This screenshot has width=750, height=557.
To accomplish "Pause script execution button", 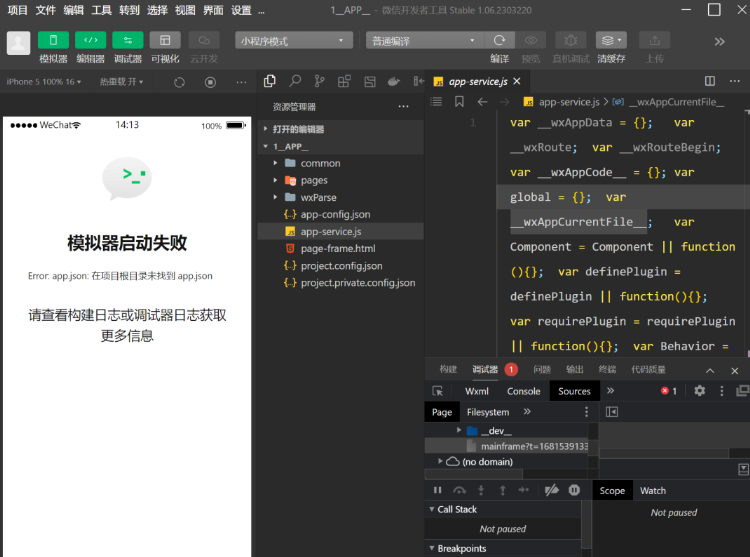I will (437, 490).
